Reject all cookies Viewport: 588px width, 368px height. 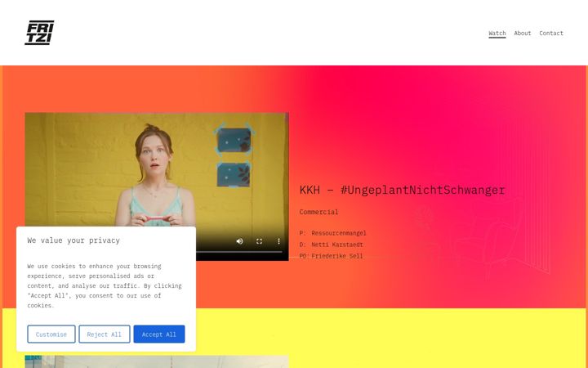[105, 334]
